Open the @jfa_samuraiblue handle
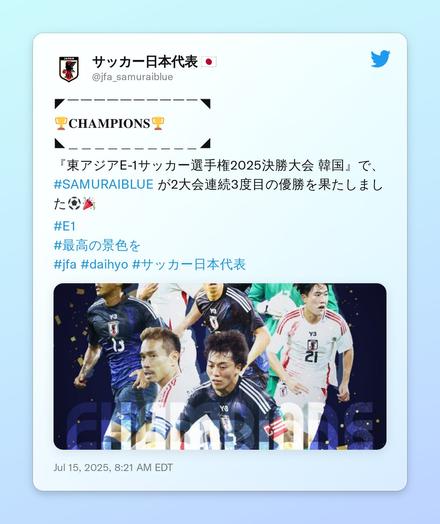The height and width of the screenshot is (524, 440). click(x=132, y=77)
